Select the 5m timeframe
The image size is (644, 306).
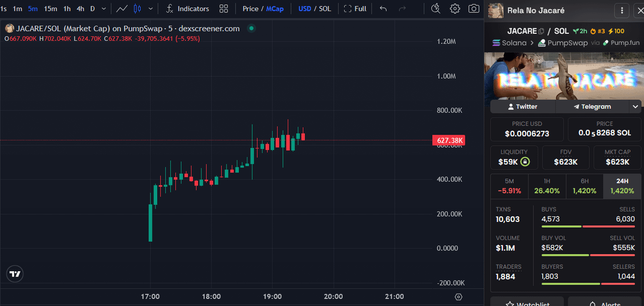click(33, 9)
